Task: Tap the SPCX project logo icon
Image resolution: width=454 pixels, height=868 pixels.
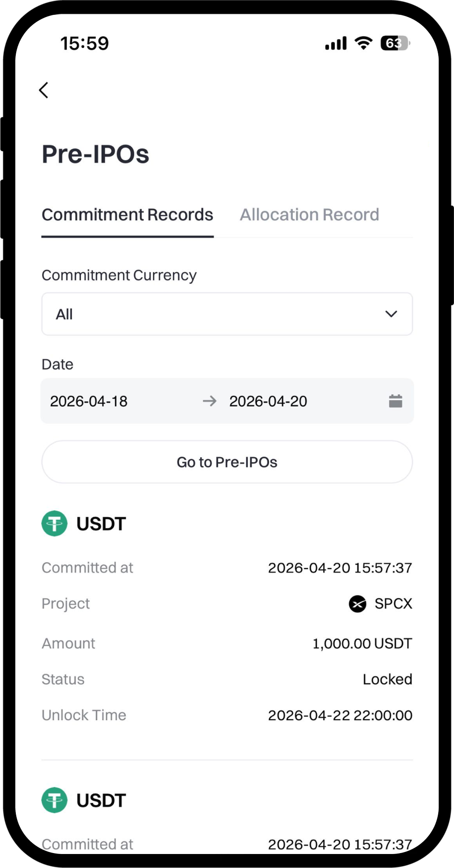Action: pyautogui.click(x=357, y=604)
